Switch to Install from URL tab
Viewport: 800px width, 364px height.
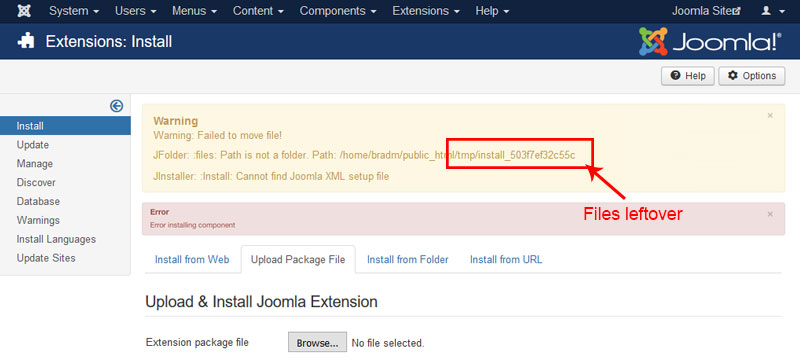[506, 260]
